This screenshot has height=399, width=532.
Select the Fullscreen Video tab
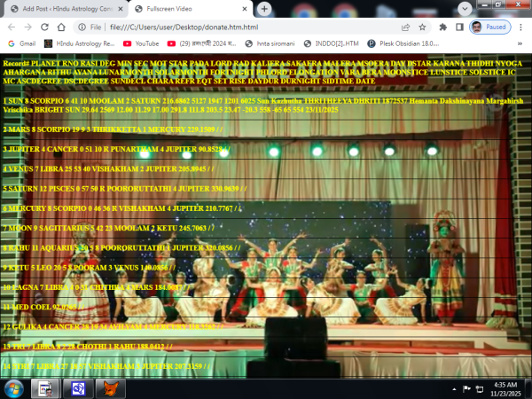186,8
